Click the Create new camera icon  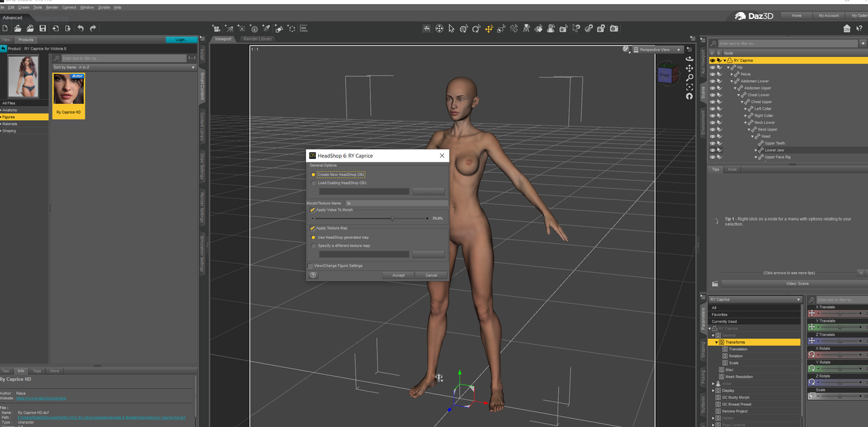click(x=216, y=29)
